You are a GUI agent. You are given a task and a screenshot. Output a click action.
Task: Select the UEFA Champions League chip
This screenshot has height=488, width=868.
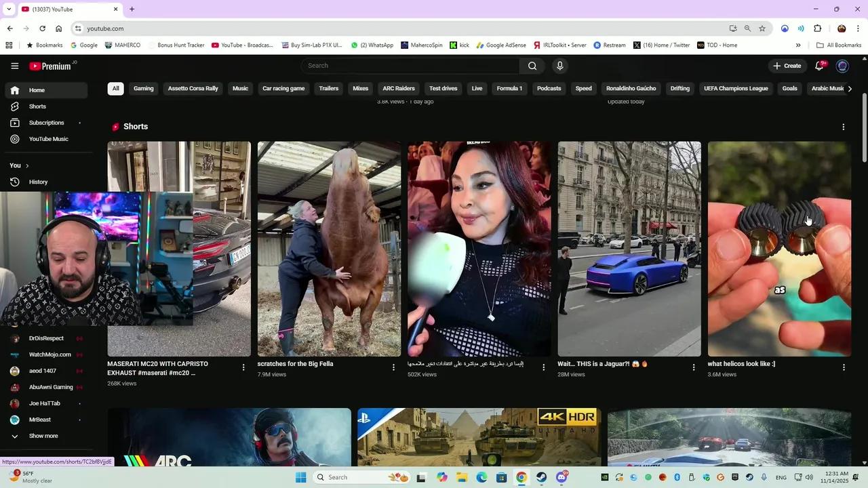pos(736,88)
